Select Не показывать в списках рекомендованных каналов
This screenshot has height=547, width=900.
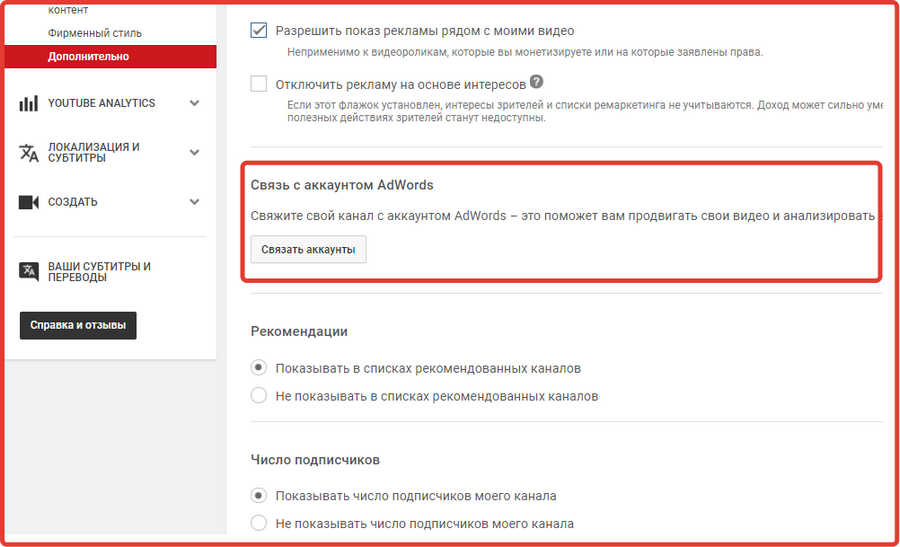259,395
